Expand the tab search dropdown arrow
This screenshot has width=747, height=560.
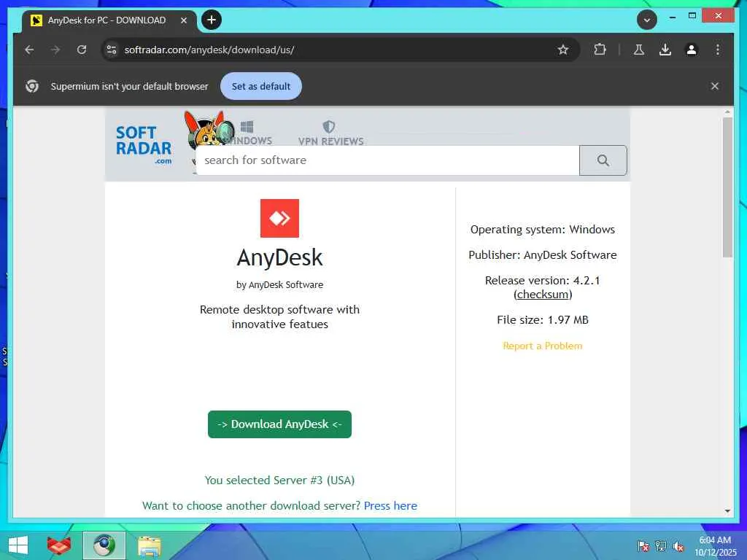coord(647,20)
